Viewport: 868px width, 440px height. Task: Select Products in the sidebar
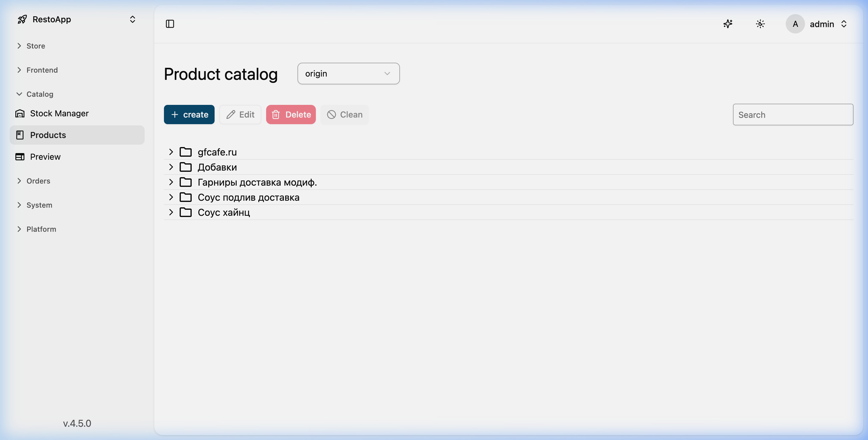[48, 135]
